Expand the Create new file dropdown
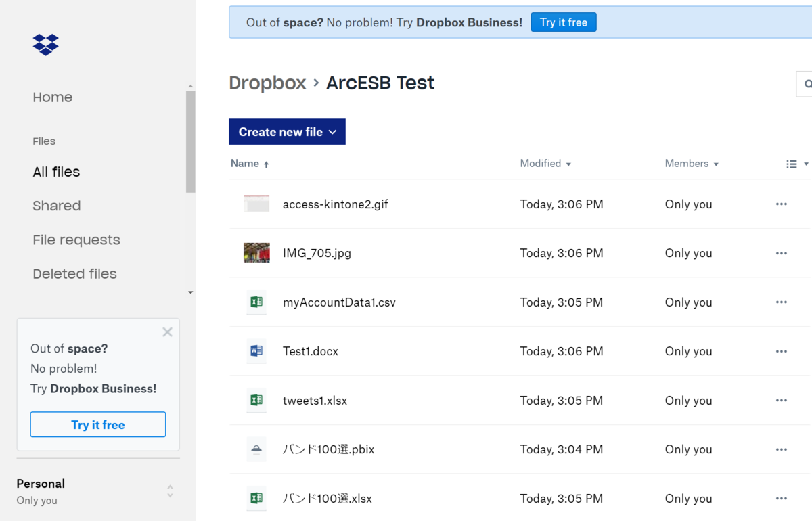Screen dimensions: 812x521 [x=287, y=132]
